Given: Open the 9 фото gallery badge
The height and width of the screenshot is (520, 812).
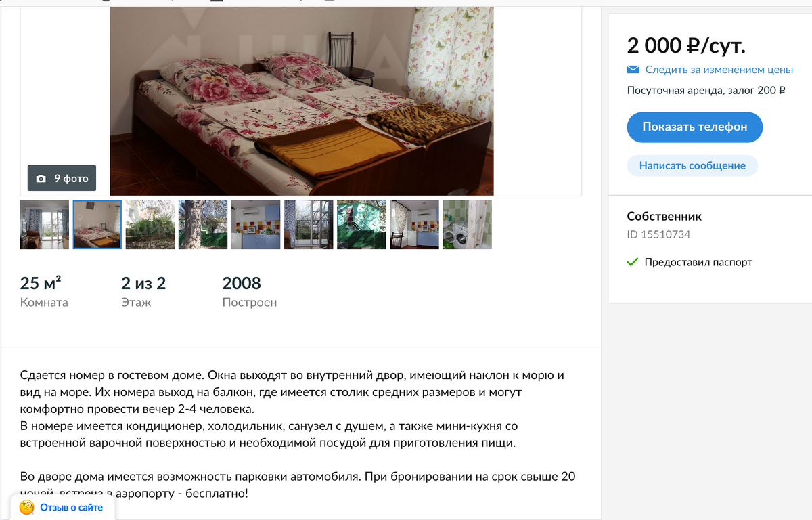Looking at the screenshot, I should coord(62,178).
